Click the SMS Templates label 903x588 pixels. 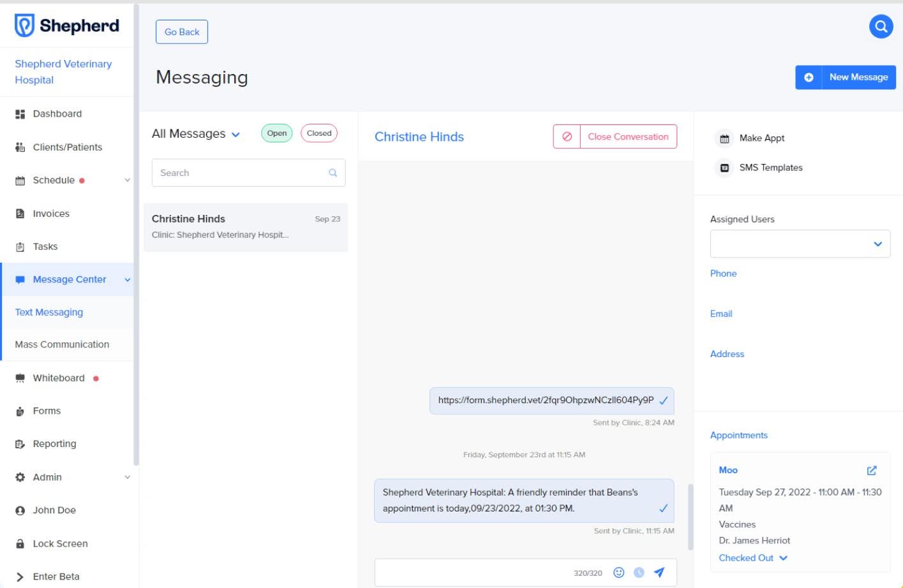click(771, 168)
